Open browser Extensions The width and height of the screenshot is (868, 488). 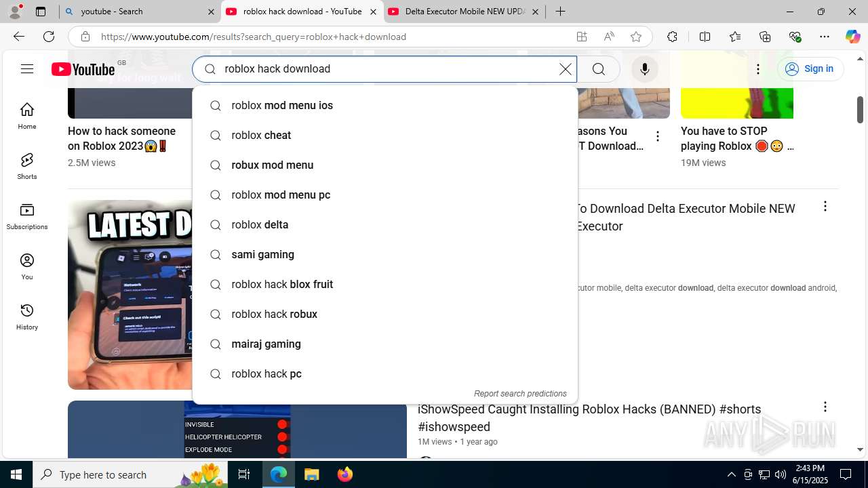(672, 37)
